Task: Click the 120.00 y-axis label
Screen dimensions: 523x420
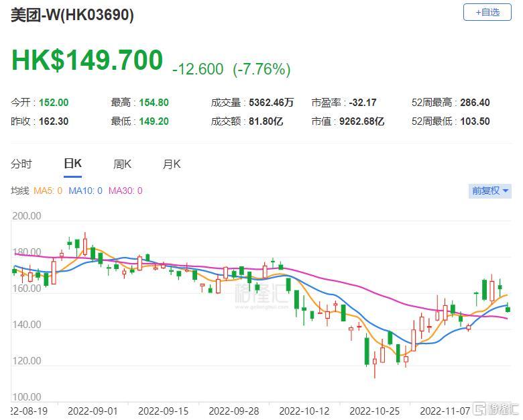Action: click(27, 360)
